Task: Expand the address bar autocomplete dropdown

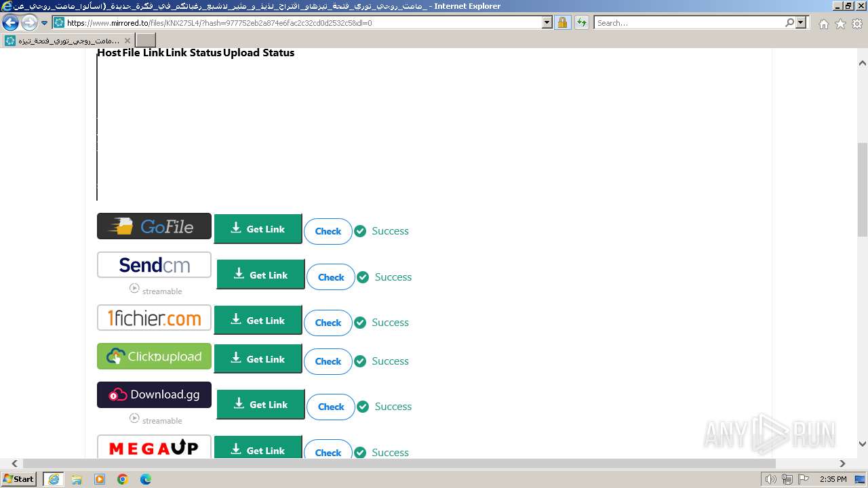Action: pos(547,22)
